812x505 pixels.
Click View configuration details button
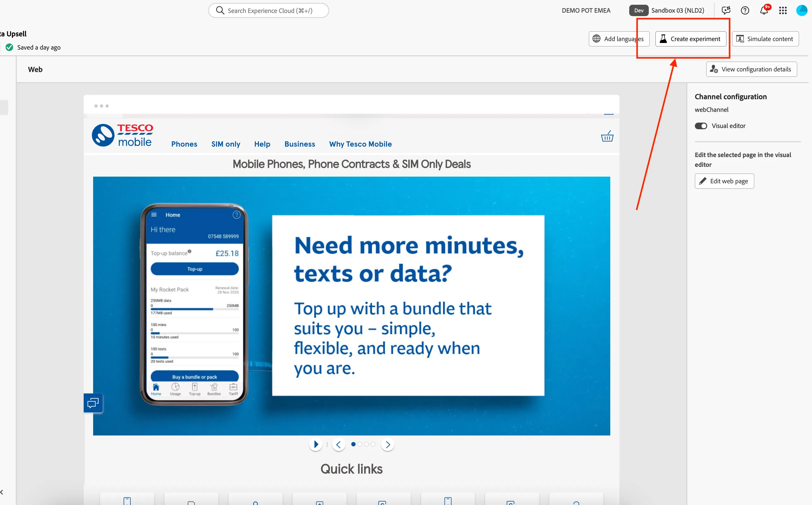point(751,69)
